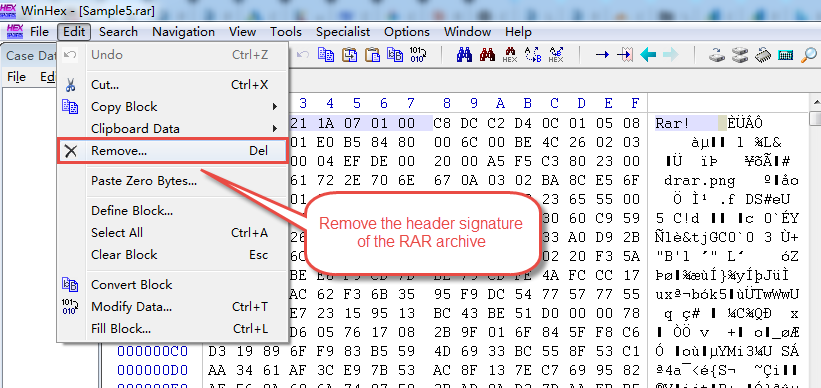Click the Open RAM chip icon
Image resolution: width=821 pixels, height=388 pixels.
coord(763,54)
